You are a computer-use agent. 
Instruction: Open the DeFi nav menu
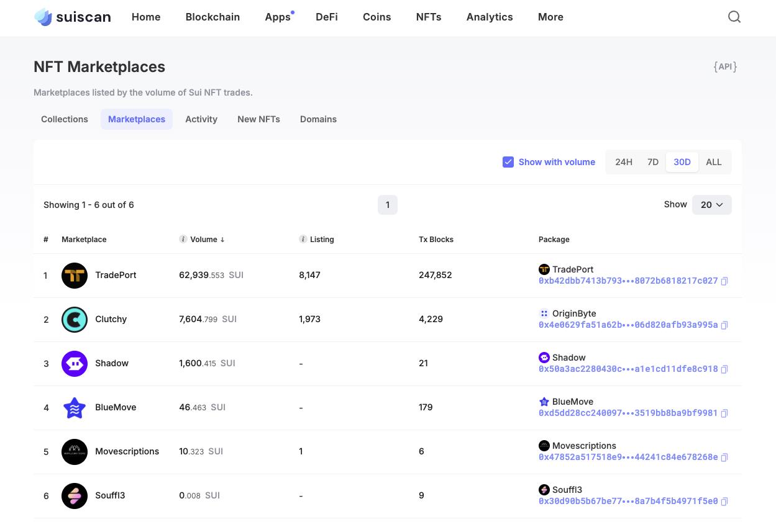327,17
